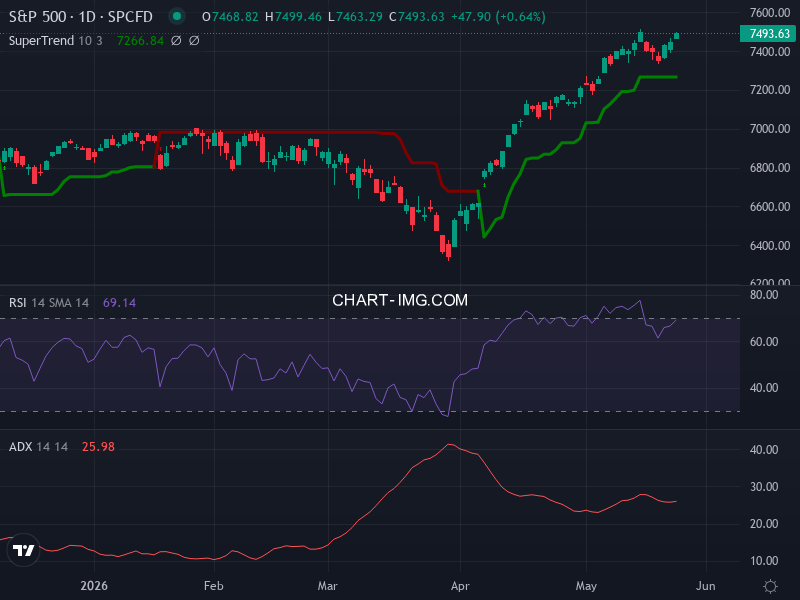Click the 2026 date label on time axis
This screenshot has height=600, width=800.
tap(94, 586)
